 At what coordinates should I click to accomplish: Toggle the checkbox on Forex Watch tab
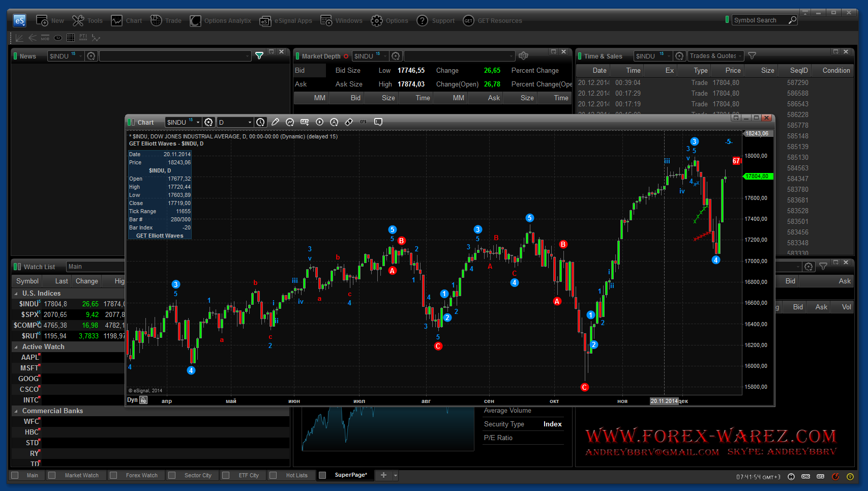[x=113, y=475]
